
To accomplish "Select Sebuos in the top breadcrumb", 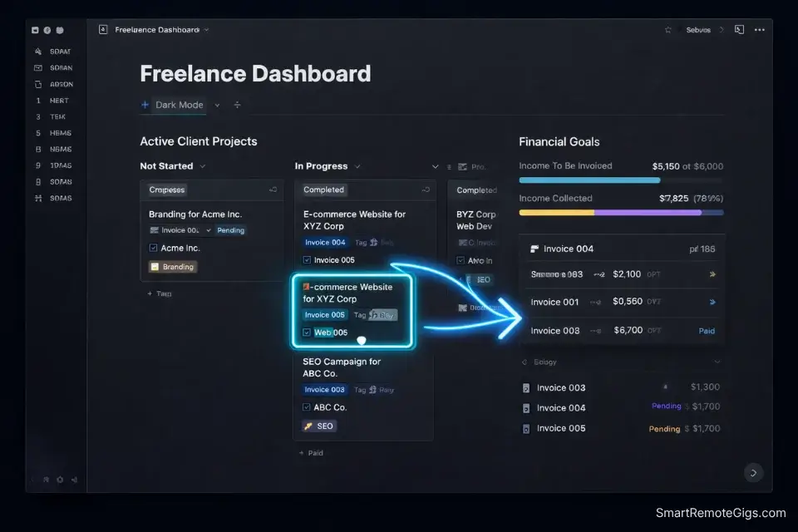I will pyautogui.click(x=699, y=29).
